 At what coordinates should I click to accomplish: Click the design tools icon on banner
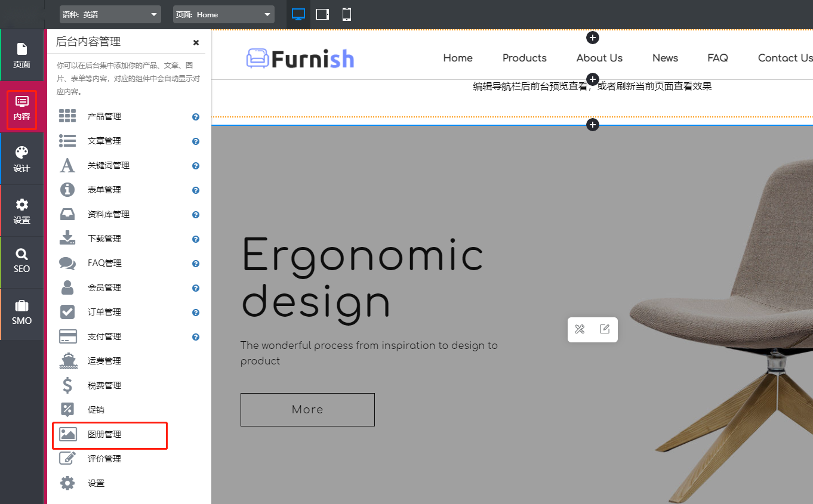[x=580, y=329]
